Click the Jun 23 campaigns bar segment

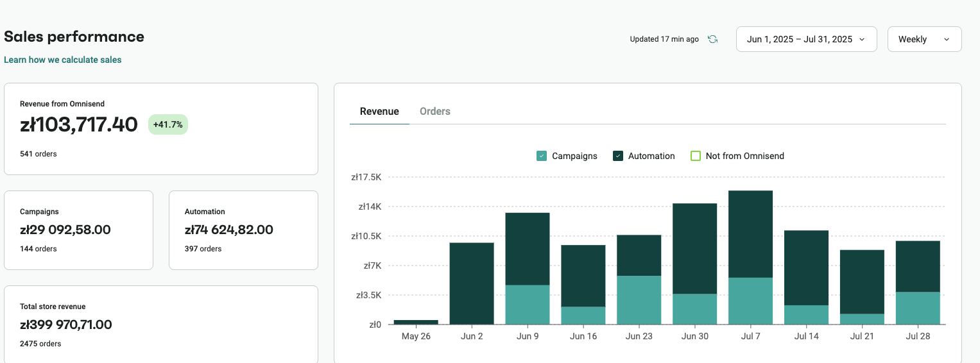(x=639, y=300)
